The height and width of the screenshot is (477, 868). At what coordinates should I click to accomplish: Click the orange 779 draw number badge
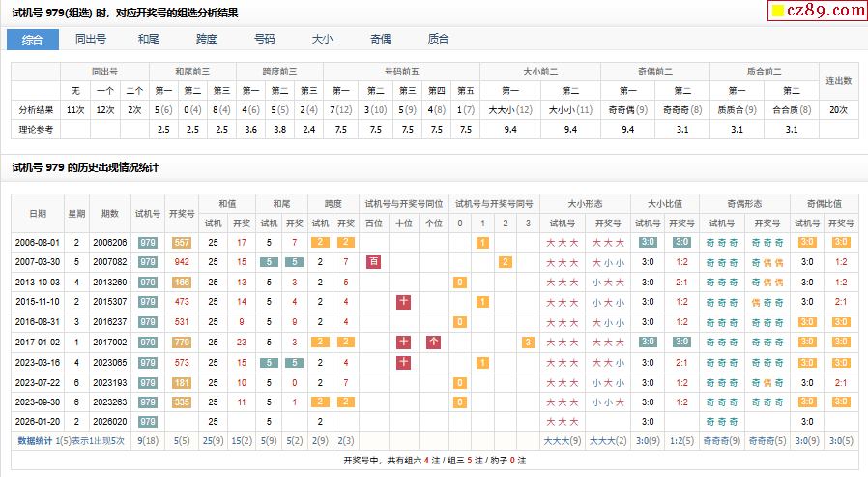coord(181,342)
